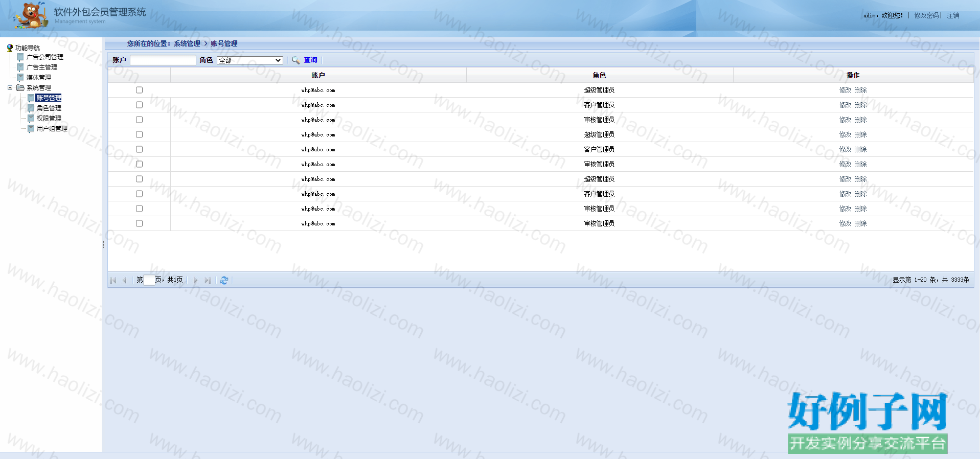Click the icon beside 角色管理
The width and height of the screenshot is (980, 459).
[x=31, y=108]
